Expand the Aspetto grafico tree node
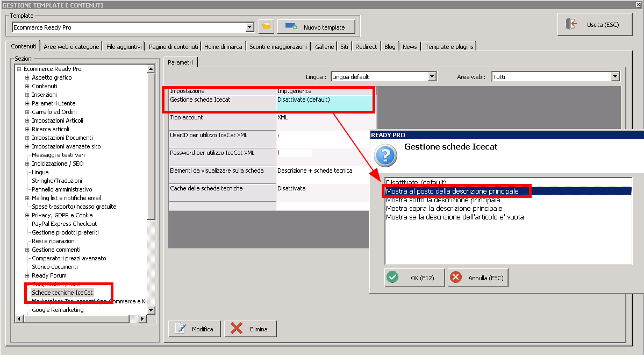The image size is (644, 355). click(27, 77)
